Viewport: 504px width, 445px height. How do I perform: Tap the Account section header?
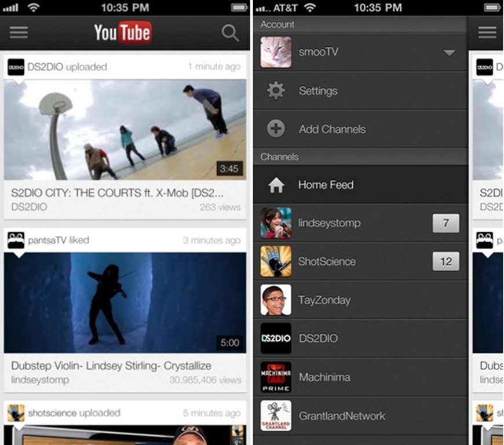pyautogui.click(x=360, y=25)
